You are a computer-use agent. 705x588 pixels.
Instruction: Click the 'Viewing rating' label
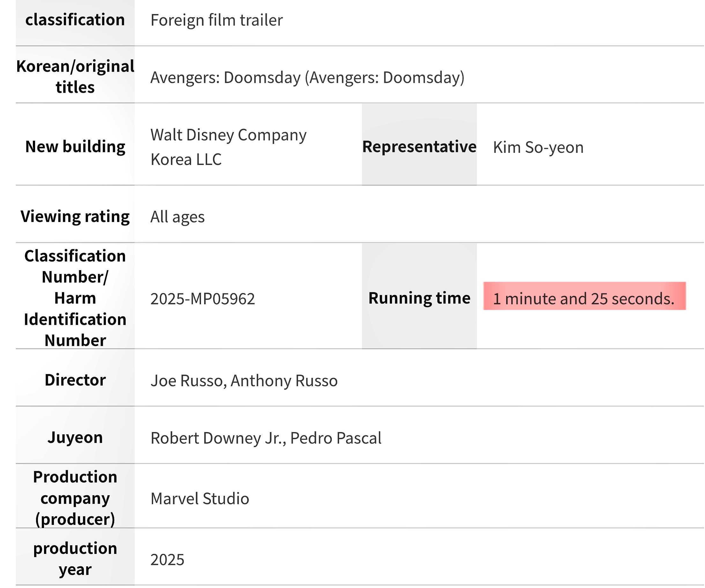[75, 217]
